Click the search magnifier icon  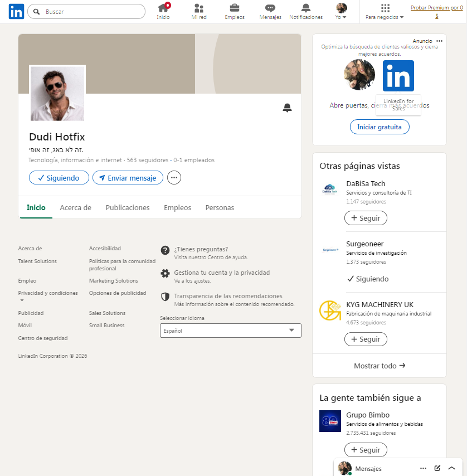(x=36, y=12)
